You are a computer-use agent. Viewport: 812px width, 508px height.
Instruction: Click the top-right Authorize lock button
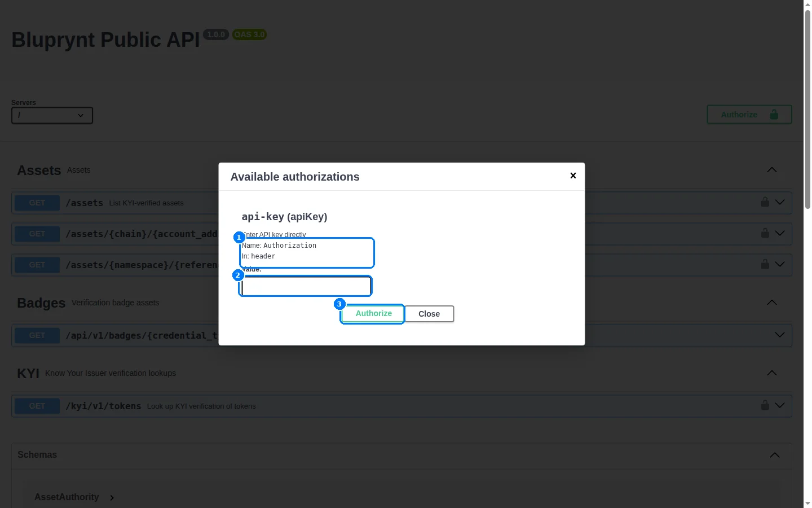click(749, 115)
